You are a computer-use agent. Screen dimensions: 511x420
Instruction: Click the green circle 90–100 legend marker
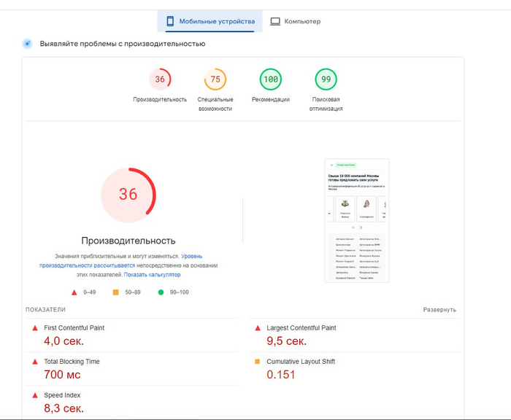[161, 292]
